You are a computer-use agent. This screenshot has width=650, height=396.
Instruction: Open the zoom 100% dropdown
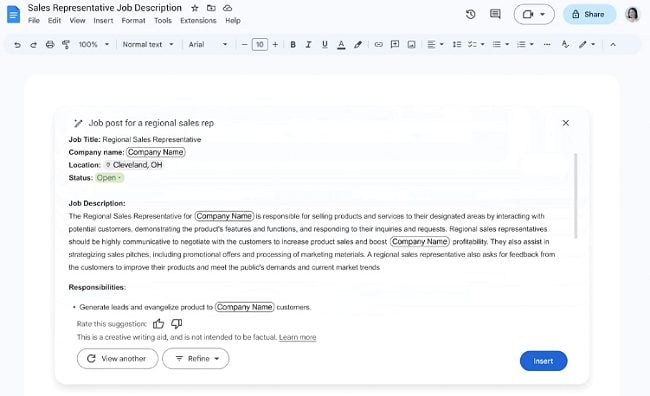94,44
